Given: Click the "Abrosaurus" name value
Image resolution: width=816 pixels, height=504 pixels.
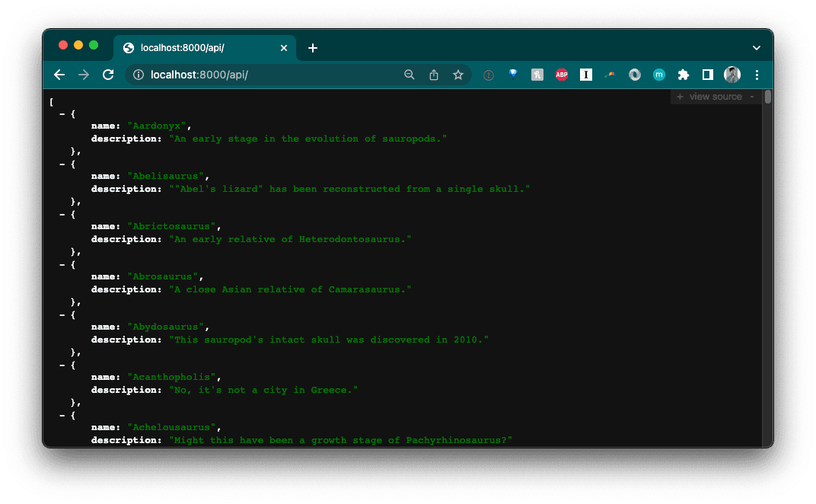Looking at the screenshot, I should pos(162,276).
